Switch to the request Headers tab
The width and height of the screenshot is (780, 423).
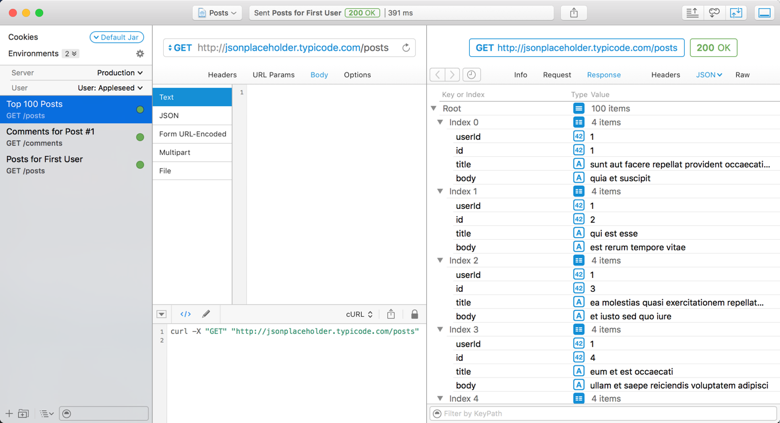pyautogui.click(x=222, y=75)
